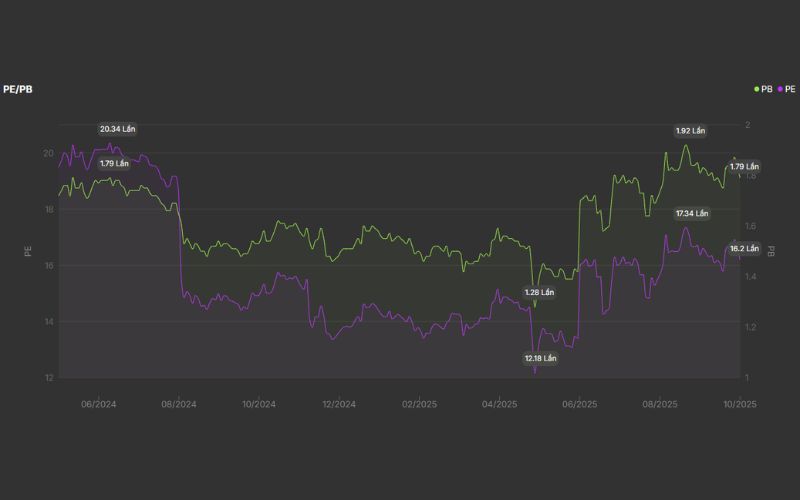Click the 10/2024 x-axis date label
This screenshot has width=800, height=500.
(259, 404)
